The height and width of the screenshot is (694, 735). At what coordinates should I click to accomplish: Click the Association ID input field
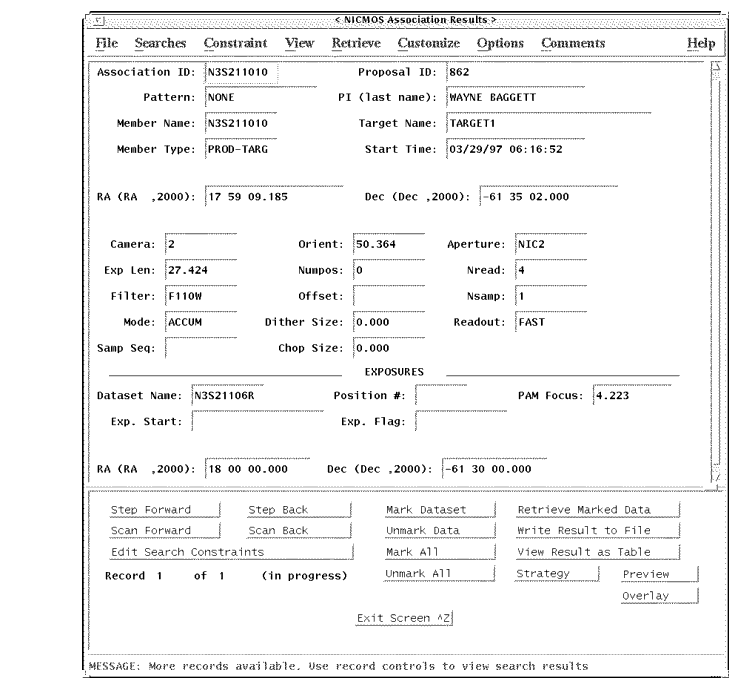pyautogui.click(x=240, y=73)
